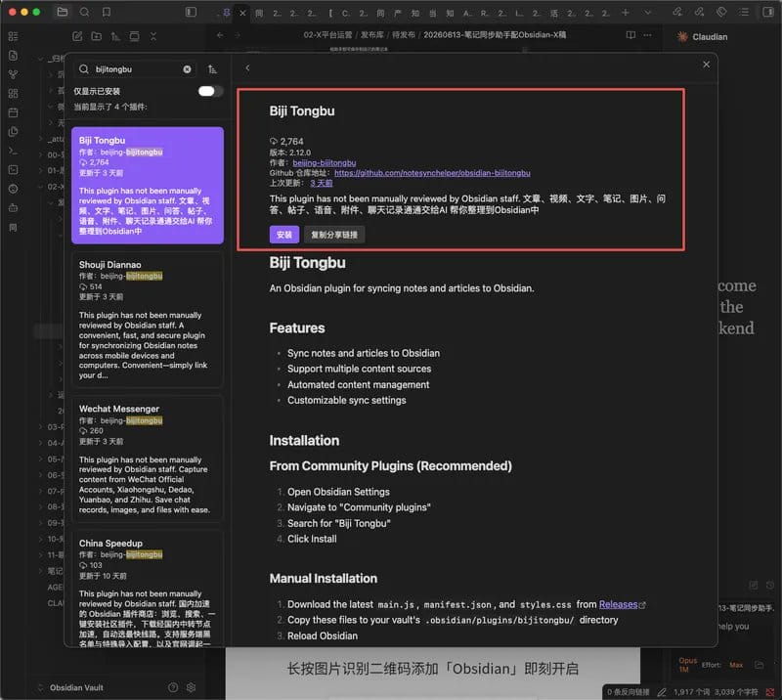Open Obsidian vault settings gear

191,687
